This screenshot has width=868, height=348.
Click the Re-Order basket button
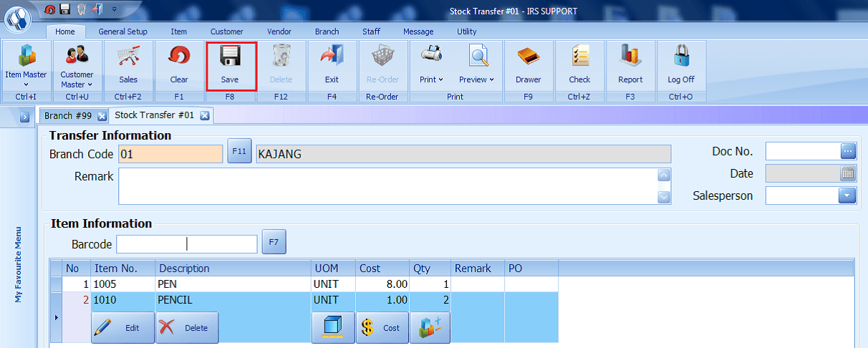(382, 65)
